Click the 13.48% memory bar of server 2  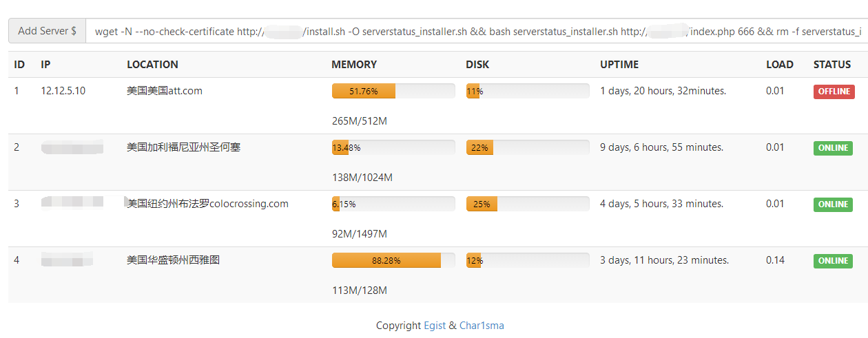[393, 147]
